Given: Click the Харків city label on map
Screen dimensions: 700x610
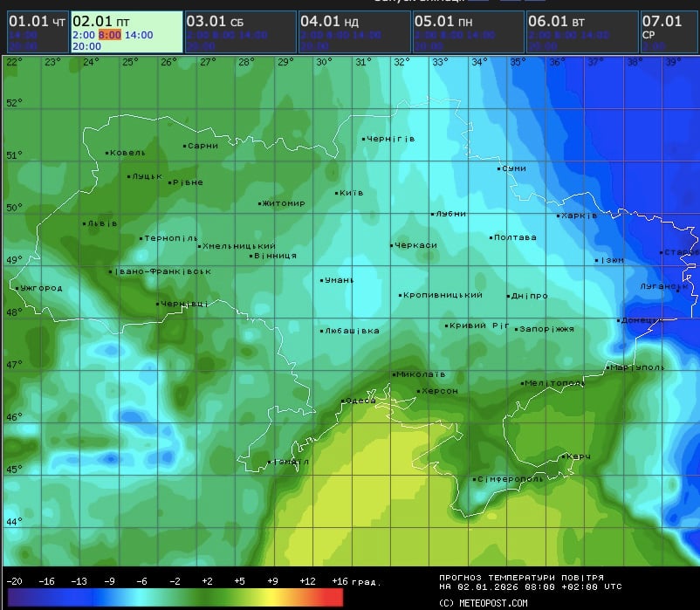Looking at the screenshot, I should pyautogui.click(x=580, y=216).
